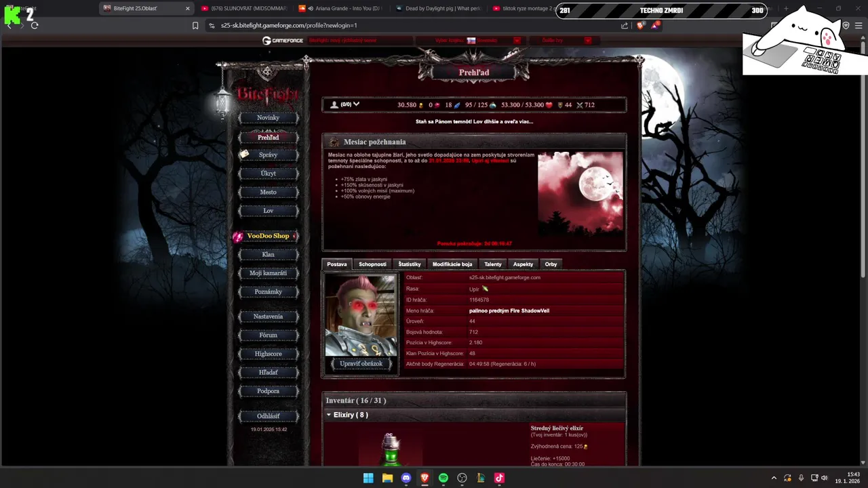Viewport: 868px width, 488px height.
Task: Open Highscore in the sidebar
Action: point(269,354)
